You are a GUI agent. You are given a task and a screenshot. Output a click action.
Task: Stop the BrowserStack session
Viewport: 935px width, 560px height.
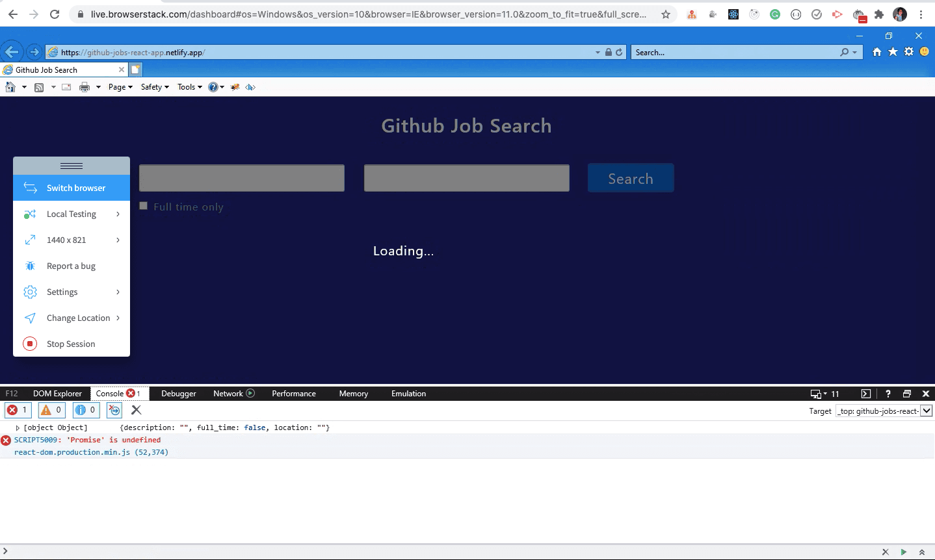71,344
